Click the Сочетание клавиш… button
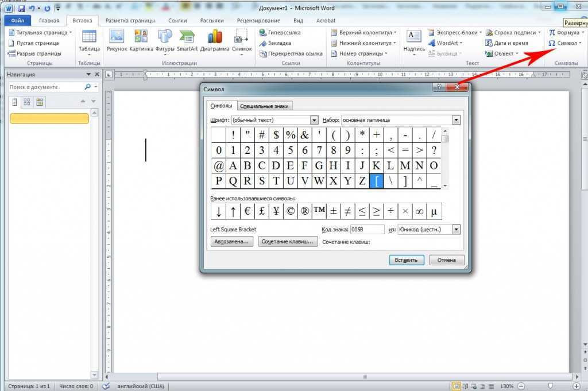The width and height of the screenshot is (588, 391). coord(288,241)
